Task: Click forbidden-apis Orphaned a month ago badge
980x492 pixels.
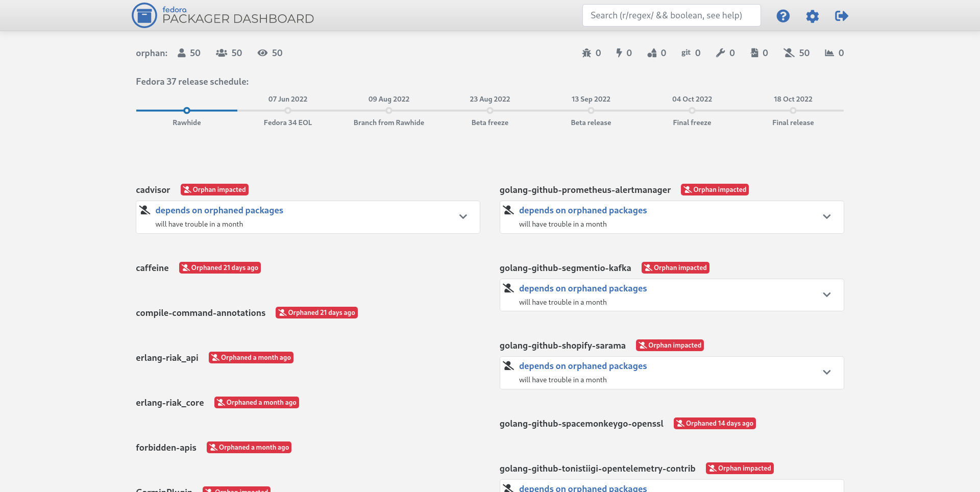Action: [x=249, y=448]
